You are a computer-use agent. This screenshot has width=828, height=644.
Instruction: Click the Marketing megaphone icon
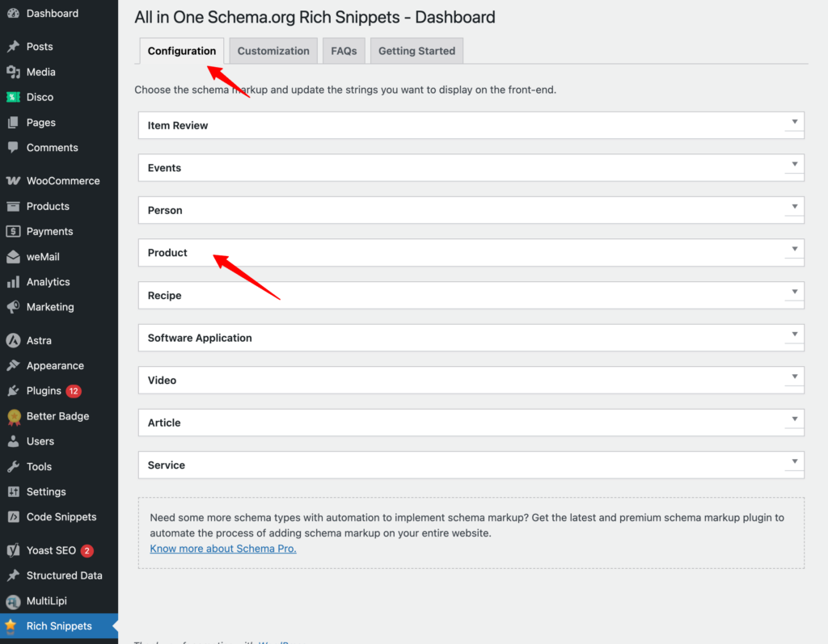click(x=13, y=307)
